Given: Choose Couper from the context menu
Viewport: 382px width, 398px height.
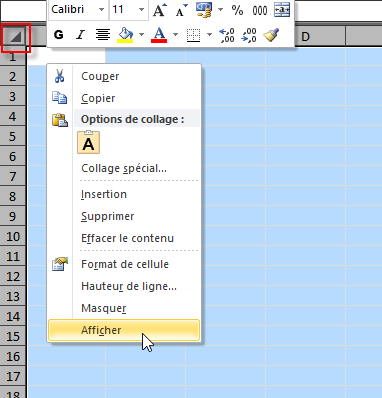Looking at the screenshot, I should click(124, 76).
